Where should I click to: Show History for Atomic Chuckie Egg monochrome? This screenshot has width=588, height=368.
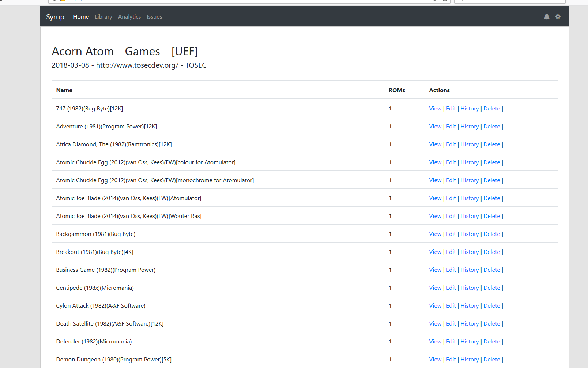pyautogui.click(x=470, y=180)
